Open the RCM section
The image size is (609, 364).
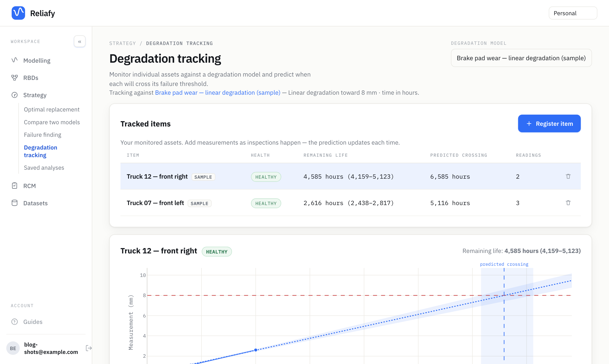pos(29,186)
